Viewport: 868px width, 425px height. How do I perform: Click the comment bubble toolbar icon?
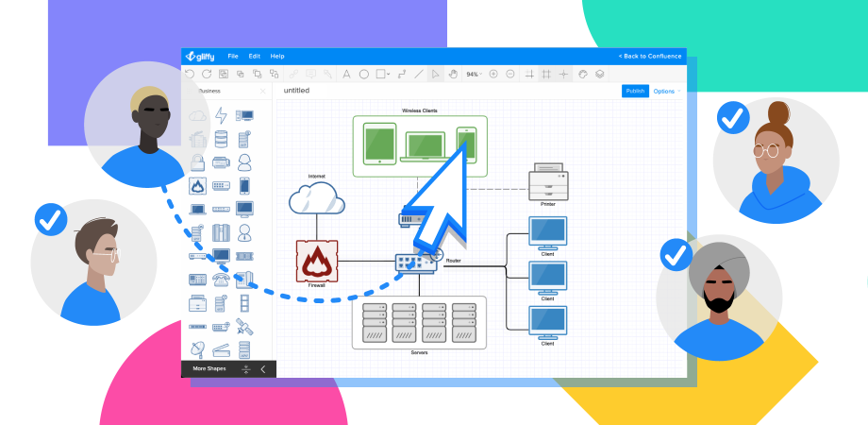(x=310, y=74)
